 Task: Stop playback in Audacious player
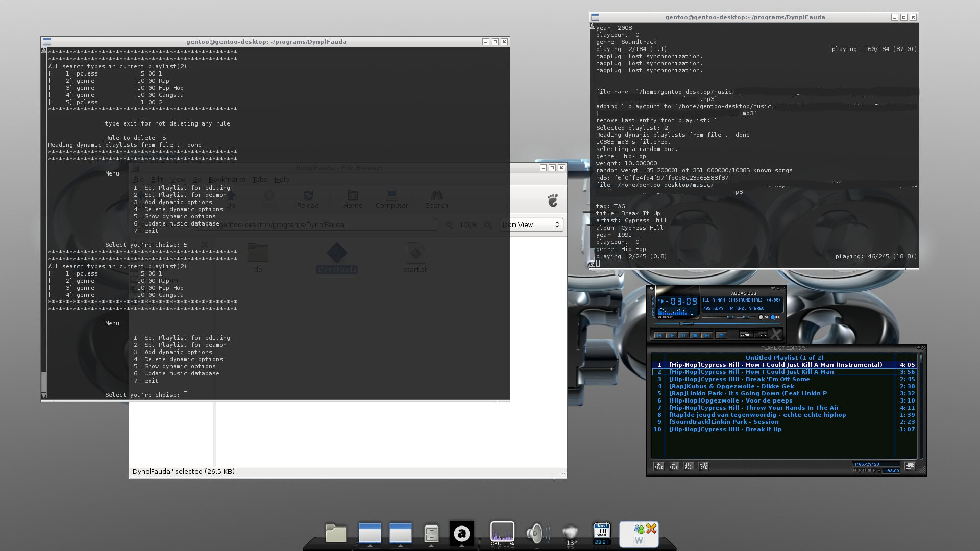click(695, 335)
